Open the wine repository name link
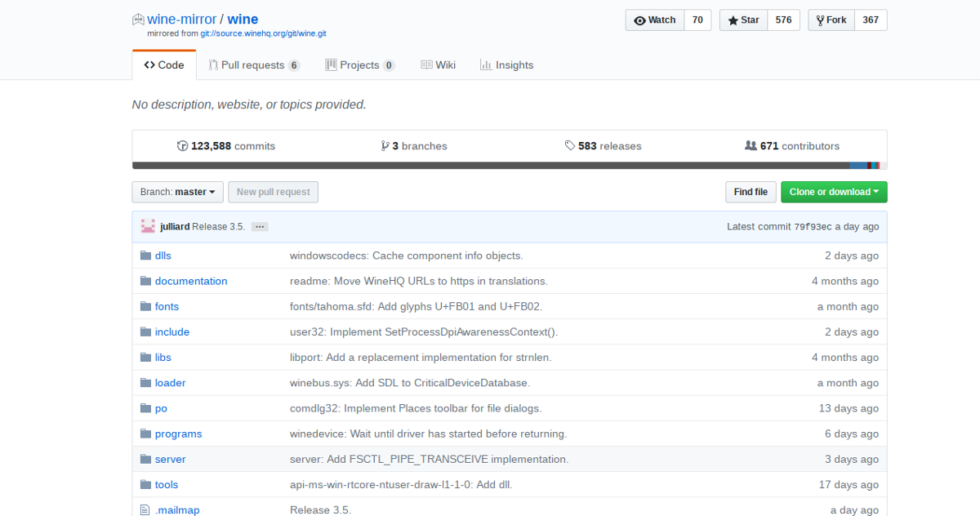 click(x=243, y=20)
